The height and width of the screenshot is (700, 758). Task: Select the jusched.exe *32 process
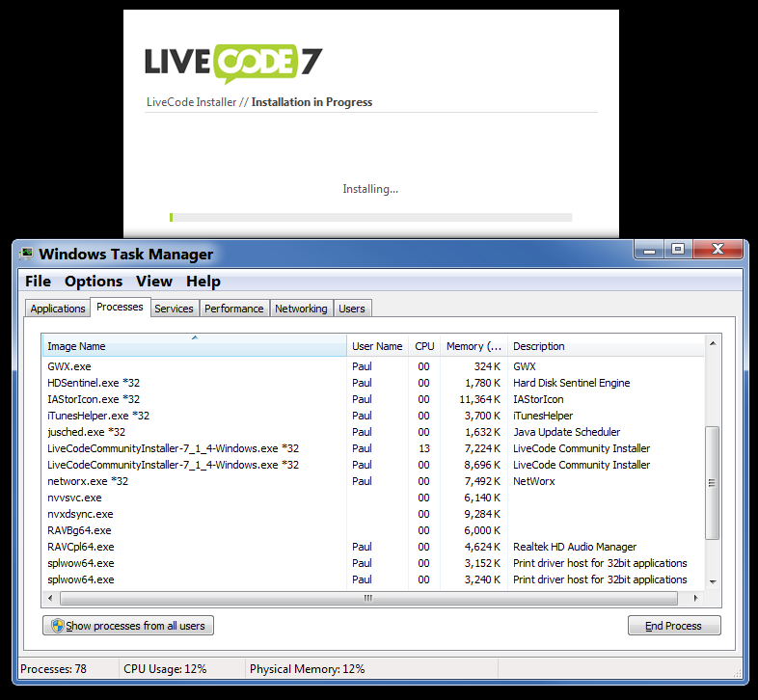(373, 432)
